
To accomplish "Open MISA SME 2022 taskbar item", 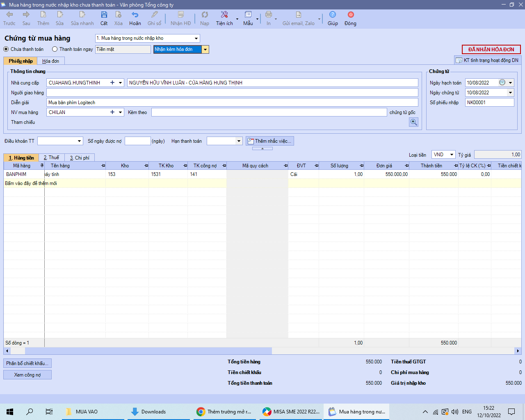I will click(x=292, y=412).
